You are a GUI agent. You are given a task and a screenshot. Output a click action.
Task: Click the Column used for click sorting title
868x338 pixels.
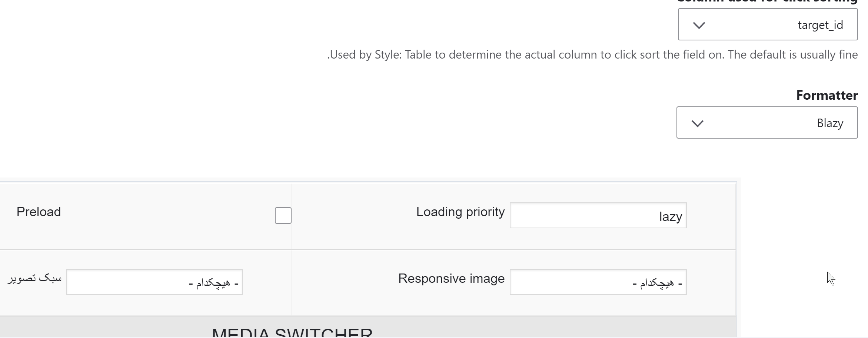tap(767, 2)
